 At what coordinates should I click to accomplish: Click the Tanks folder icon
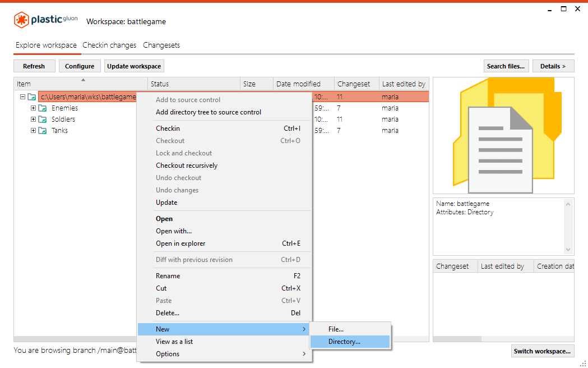43,131
